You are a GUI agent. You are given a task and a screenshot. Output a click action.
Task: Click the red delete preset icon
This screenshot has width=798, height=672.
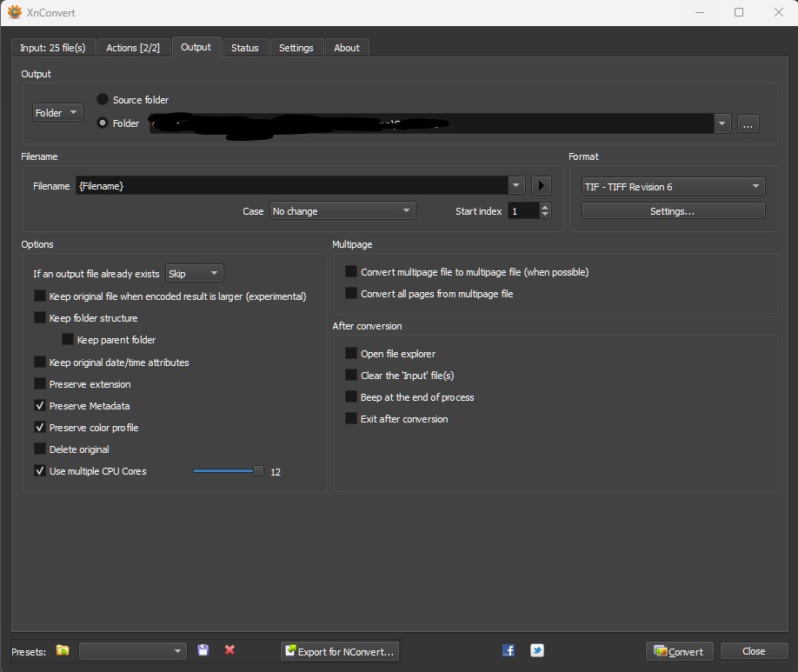[x=229, y=650]
